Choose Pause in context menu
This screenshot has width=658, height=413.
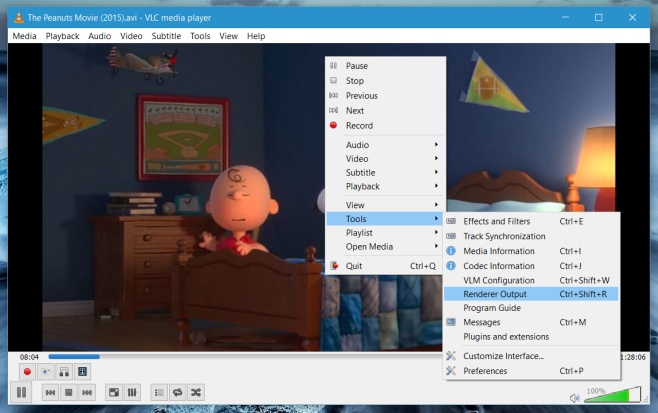[x=385, y=66]
